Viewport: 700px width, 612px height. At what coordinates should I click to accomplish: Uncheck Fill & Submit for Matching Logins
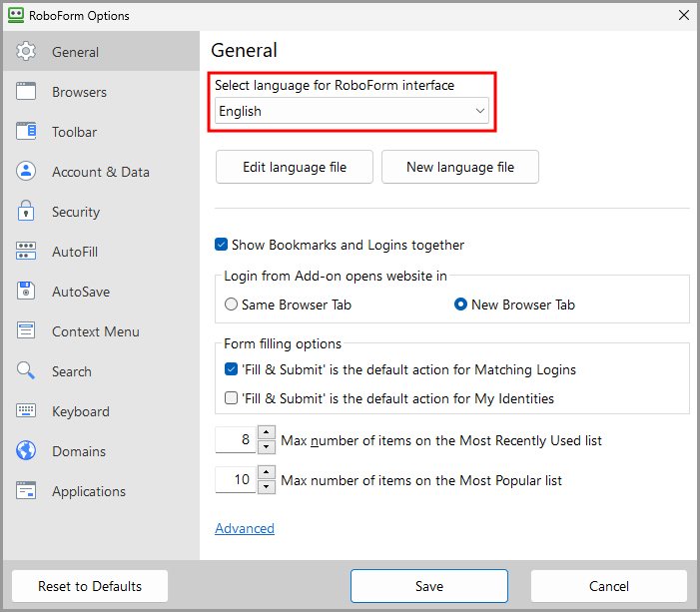click(x=231, y=369)
